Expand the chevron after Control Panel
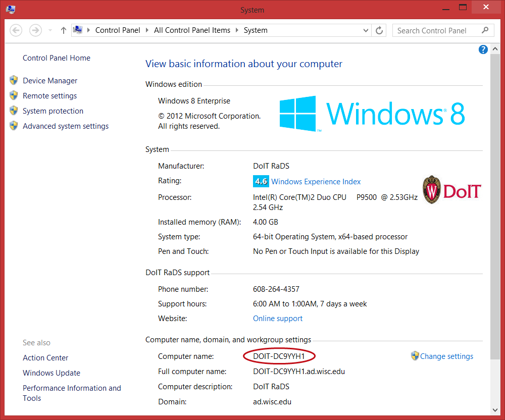 pos(147,30)
